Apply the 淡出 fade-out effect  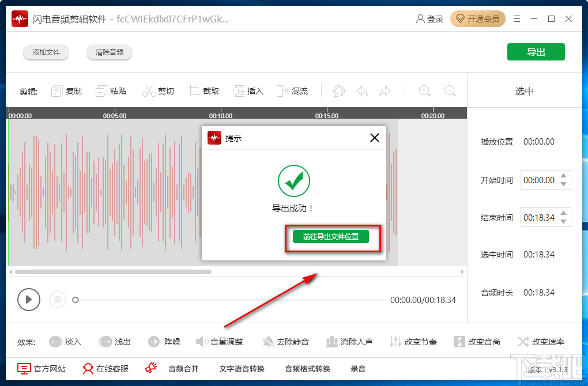pyautogui.click(x=115, y=342)
